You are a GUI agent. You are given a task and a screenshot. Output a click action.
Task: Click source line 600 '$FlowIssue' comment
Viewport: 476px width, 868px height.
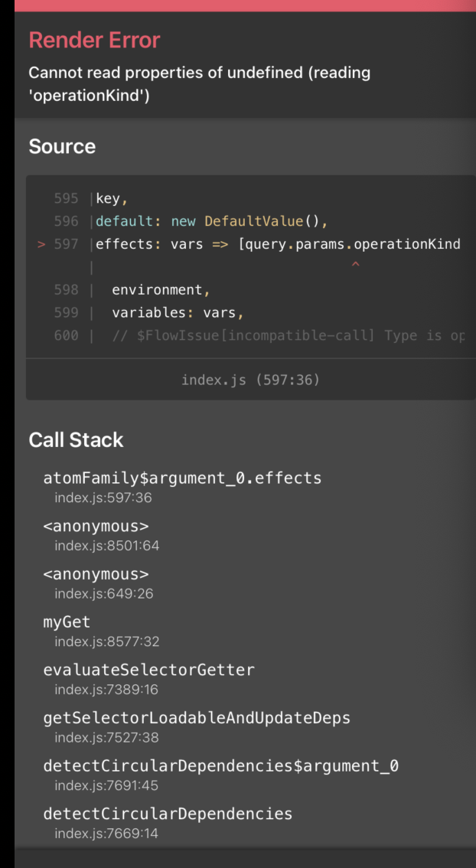point(289,335)
